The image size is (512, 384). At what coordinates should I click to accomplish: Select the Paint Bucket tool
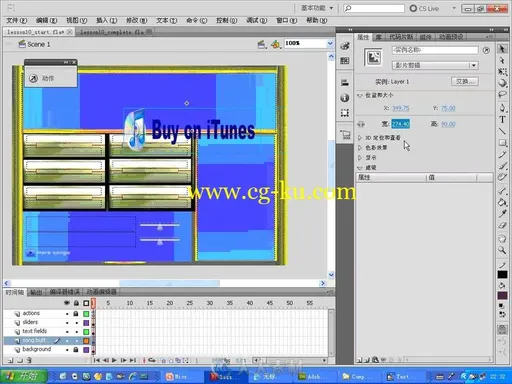[x=502, y=202]
